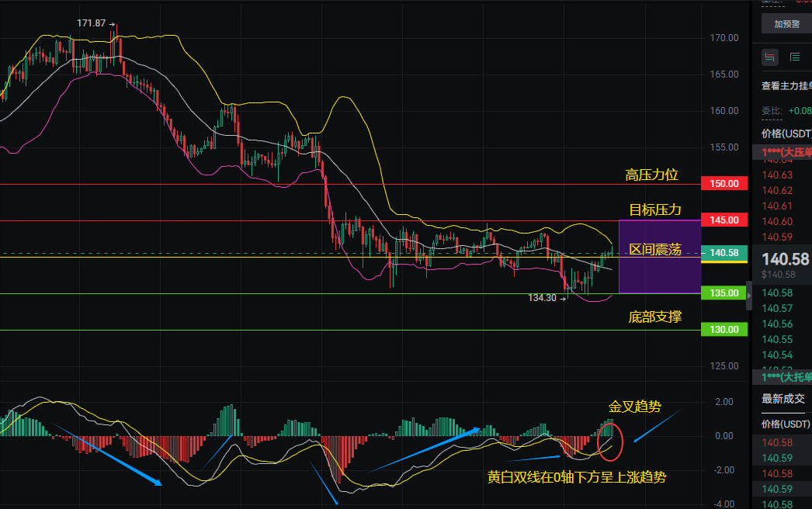
Task: Click the green 130.00 bottom support label
Action: click(x=724, y=330)
